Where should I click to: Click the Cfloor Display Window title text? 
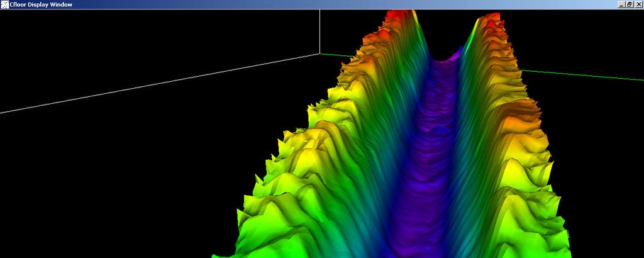41,4
